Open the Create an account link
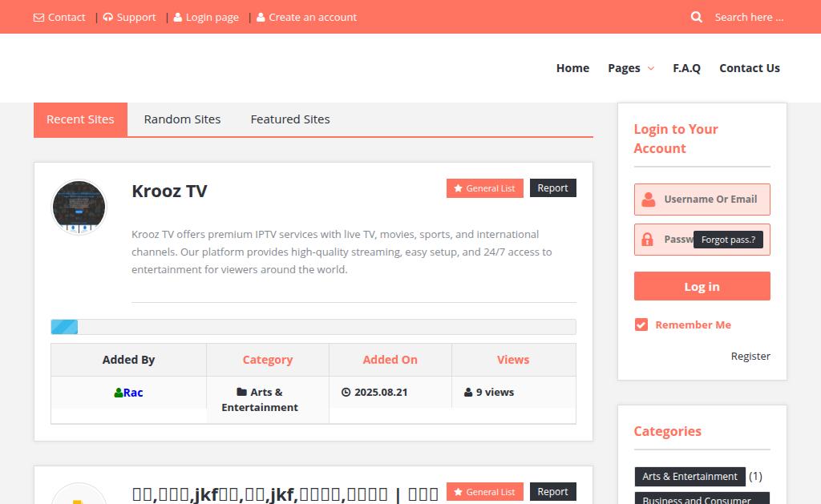 click(x=313, y=18)
